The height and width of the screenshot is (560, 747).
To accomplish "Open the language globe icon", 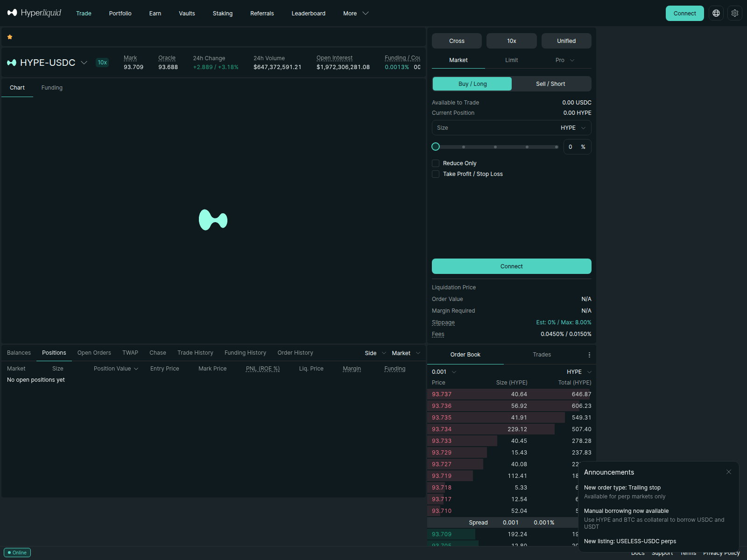I will (x=716, y=13).
